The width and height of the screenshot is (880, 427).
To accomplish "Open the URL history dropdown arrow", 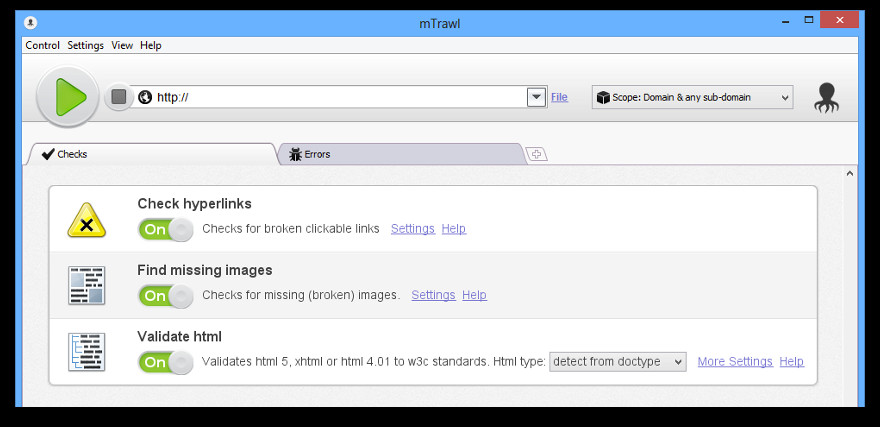I will [537, 97].
